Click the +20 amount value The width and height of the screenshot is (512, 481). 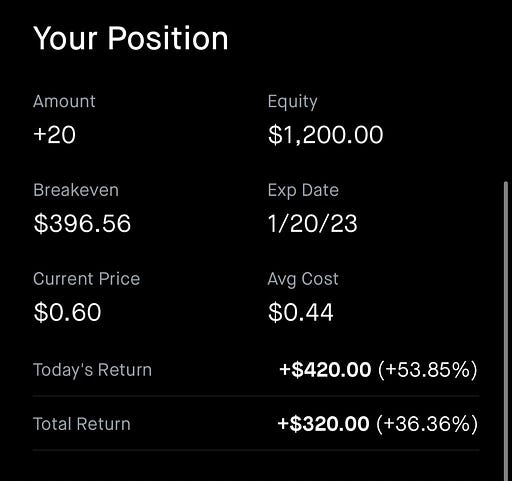[x=55, y=135]
